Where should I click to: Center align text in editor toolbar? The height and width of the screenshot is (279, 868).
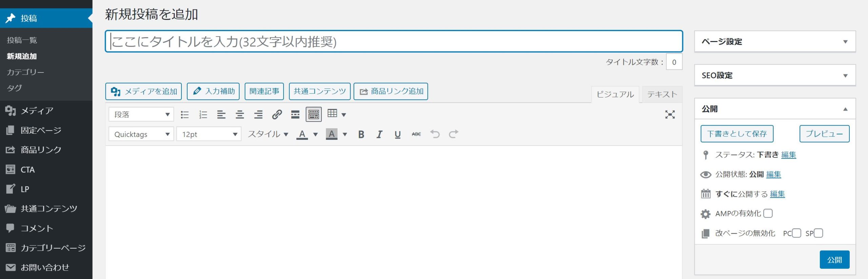click(240, 114)
